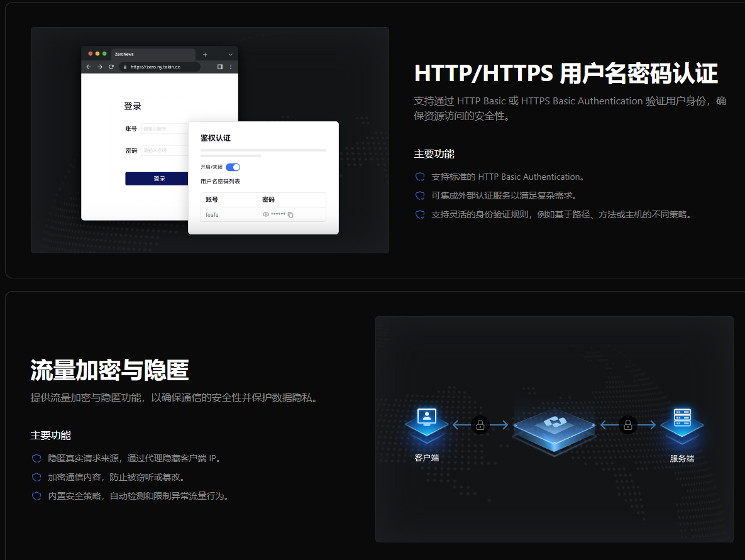
Task: Toggle the 开启/关闭 switch in 鉴权认证
Action: [233, 167]
